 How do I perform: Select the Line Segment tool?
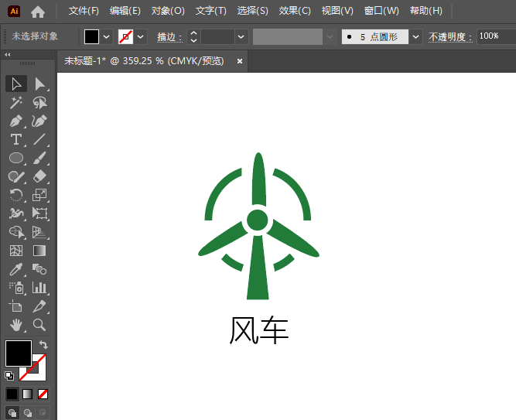[x=39, y=139]
